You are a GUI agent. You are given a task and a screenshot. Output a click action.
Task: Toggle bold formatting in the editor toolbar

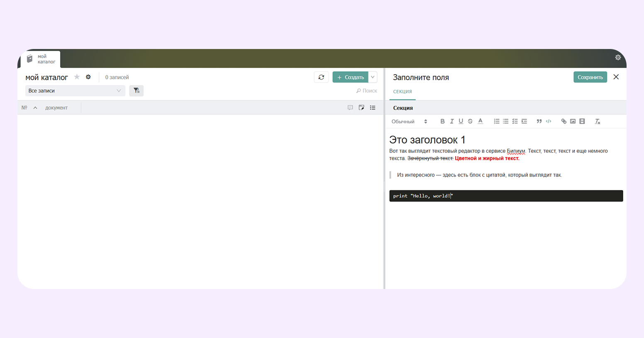click(x=442, y=121)
